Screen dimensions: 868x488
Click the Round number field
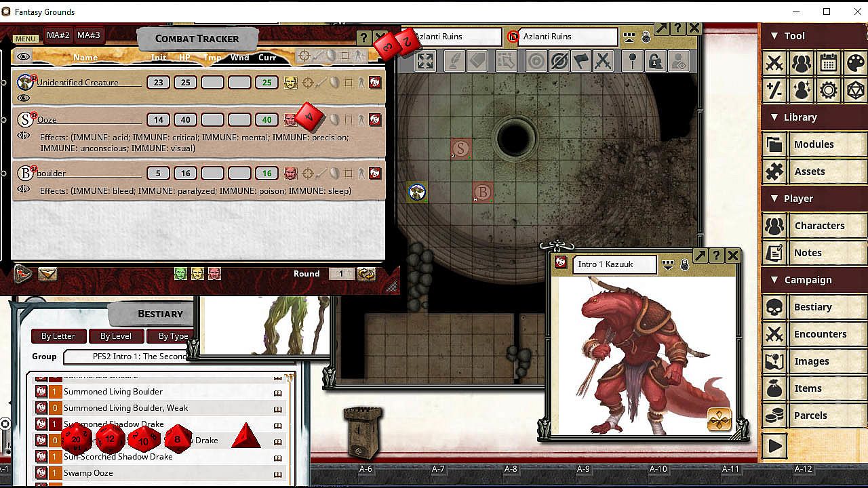coord(341,274)
